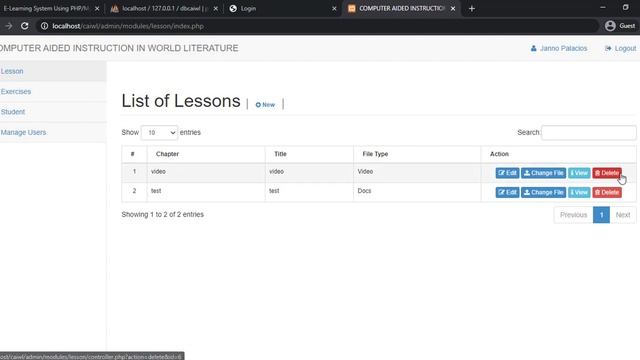The height and width of the screenshot is (360, 640).
Task: Click Change File for the test lesson
Action: (x=543, y=192)
